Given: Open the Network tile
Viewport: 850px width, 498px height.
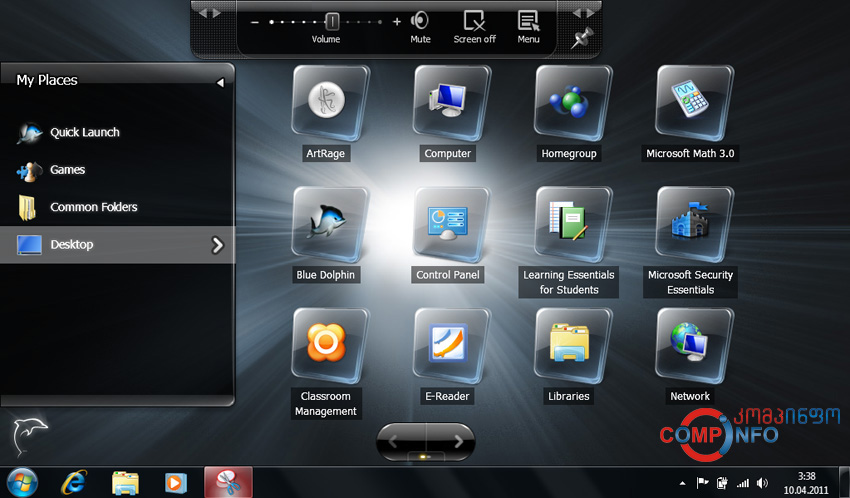Looking at the screenshot, I should coord(694,345).
